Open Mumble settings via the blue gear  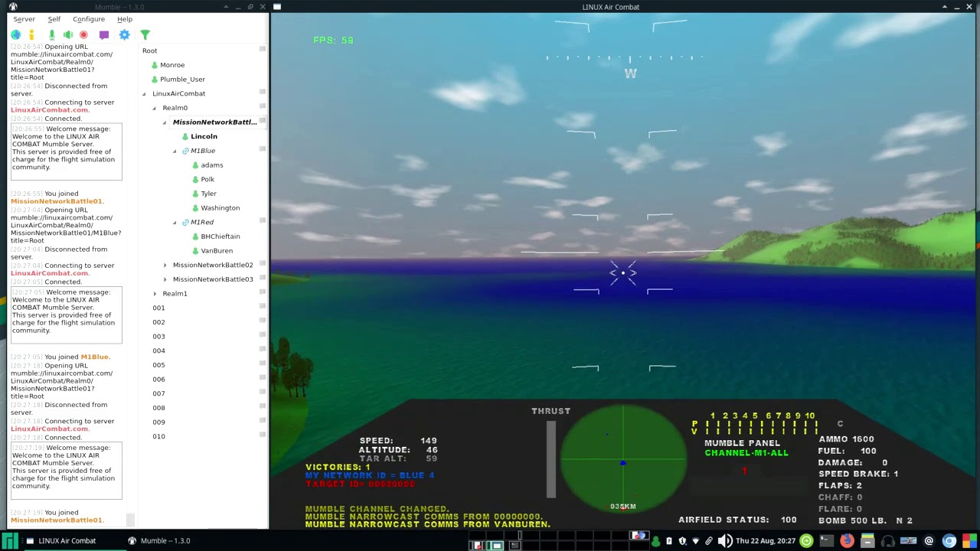[124, 34]
